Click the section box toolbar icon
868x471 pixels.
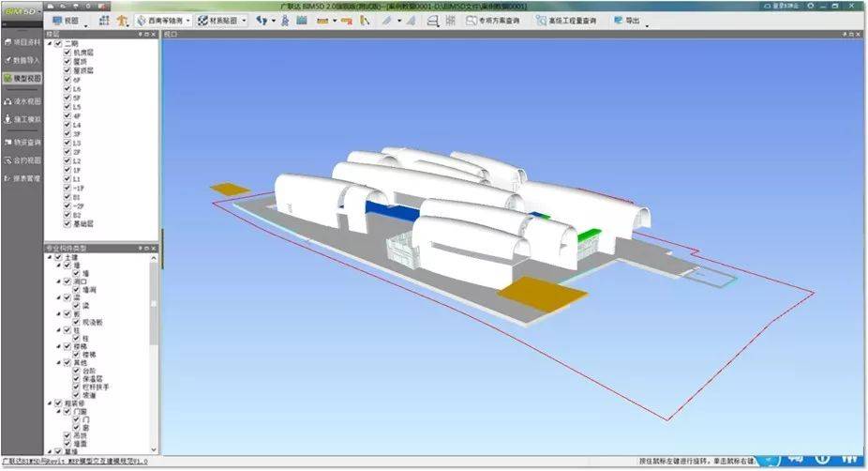pyautogui.click(x=433, y=21)
